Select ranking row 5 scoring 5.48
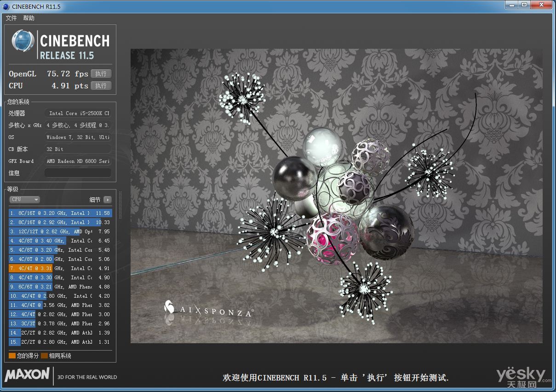 coord(60,250)
